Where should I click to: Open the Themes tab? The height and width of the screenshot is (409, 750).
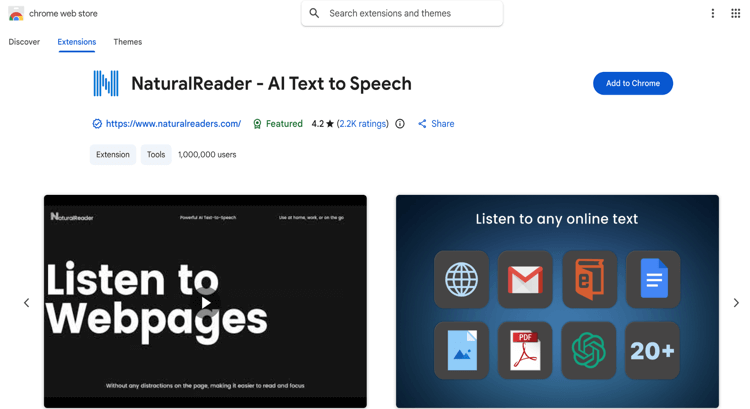pyautogui.click(x=128, y=42)
